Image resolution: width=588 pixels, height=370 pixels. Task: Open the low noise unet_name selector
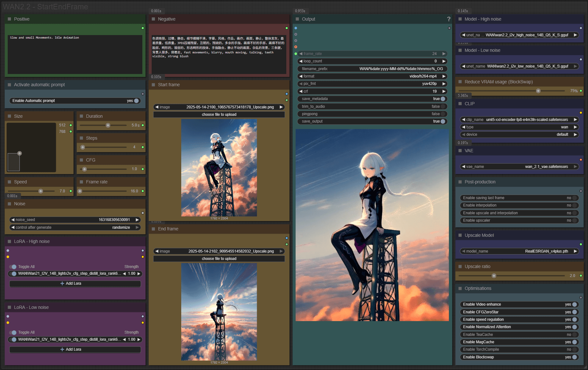519,66
